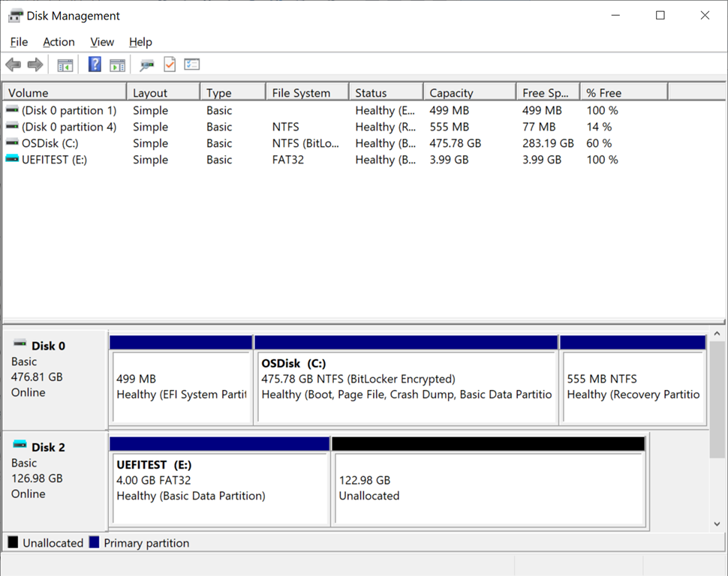Click the disk with magnifier toolbar icon
The image size is (728, 576).
tap(147, 65)
